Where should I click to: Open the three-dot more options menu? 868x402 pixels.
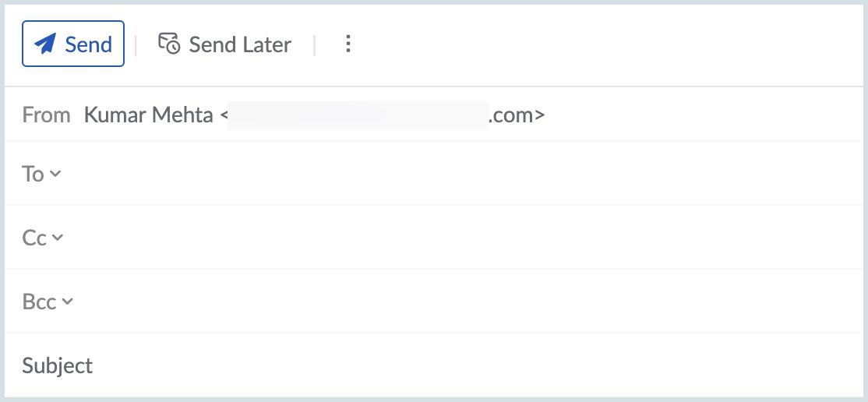pyautogui.click(x=348, y=44)
